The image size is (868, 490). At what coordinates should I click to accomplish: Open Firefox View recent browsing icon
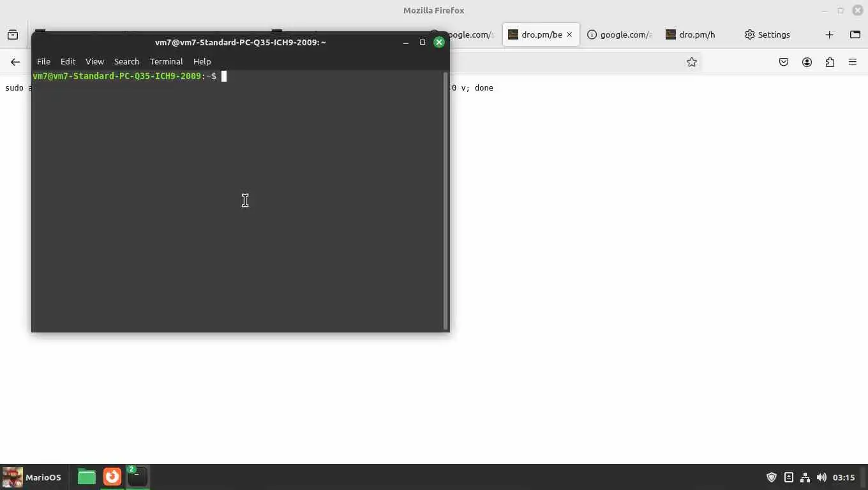(x=13, y=34)
